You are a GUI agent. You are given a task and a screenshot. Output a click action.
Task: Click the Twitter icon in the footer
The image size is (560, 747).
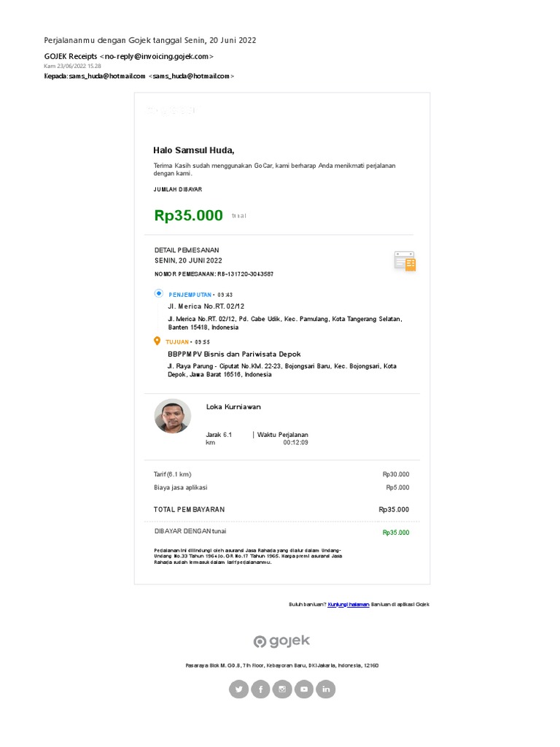238,689
